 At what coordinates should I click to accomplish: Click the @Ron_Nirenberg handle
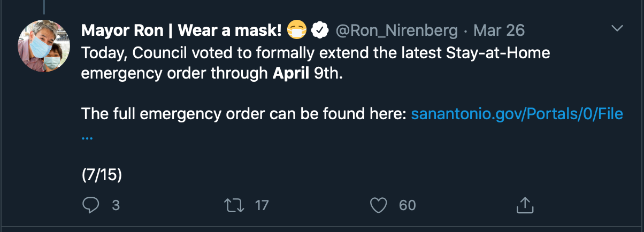point(396,31)
